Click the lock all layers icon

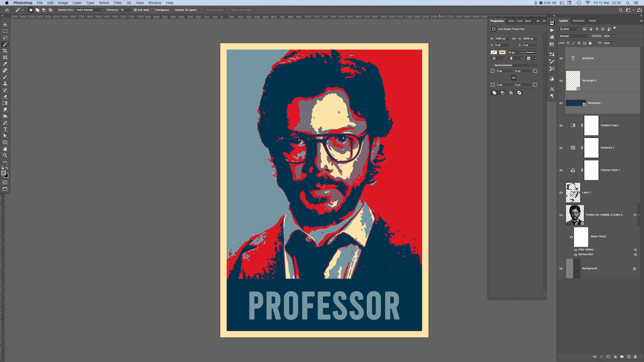(x=590, y=43)
